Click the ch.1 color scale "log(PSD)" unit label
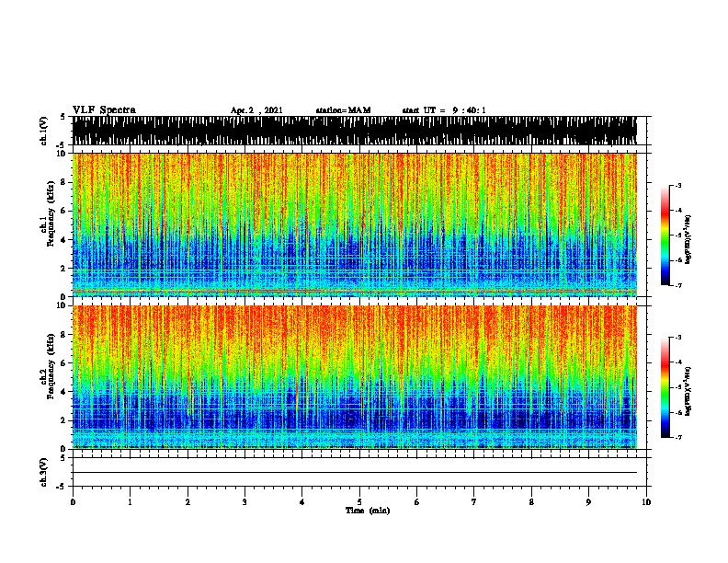The image size is (728, 563). click(x=688, y=240)
